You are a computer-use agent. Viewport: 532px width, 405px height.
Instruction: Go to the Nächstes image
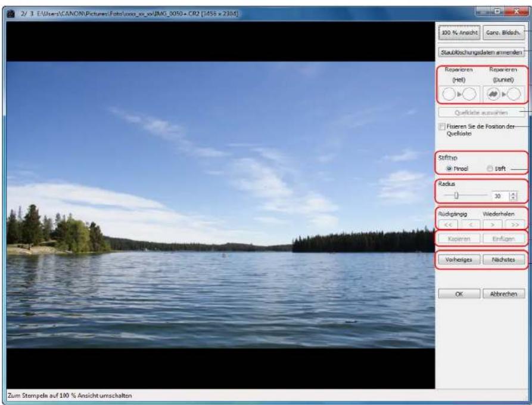pyautogui.click(x=503, y=259)
